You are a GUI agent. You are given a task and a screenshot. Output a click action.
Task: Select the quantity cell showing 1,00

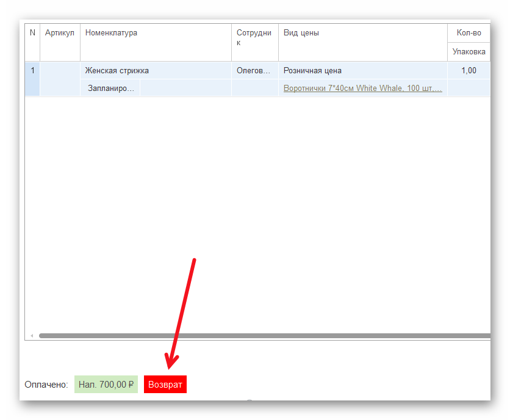click(x=469, y=71)
